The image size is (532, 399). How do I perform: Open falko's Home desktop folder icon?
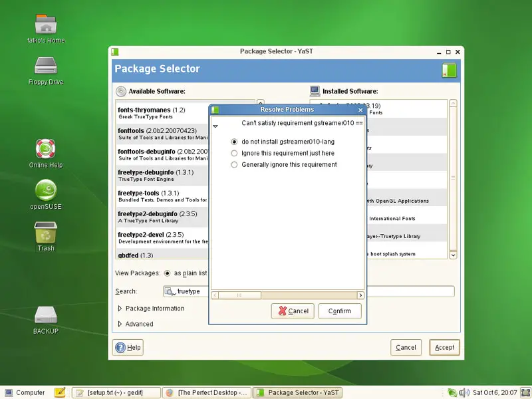[x=46, y=25]
